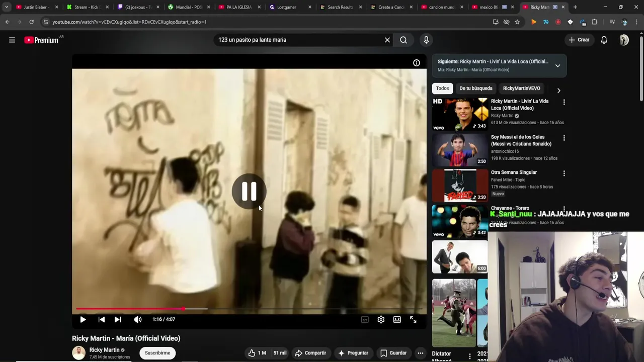Dislike the video showing 51 mil
Viewport: 644px width, 362px height.
[280, 353]
